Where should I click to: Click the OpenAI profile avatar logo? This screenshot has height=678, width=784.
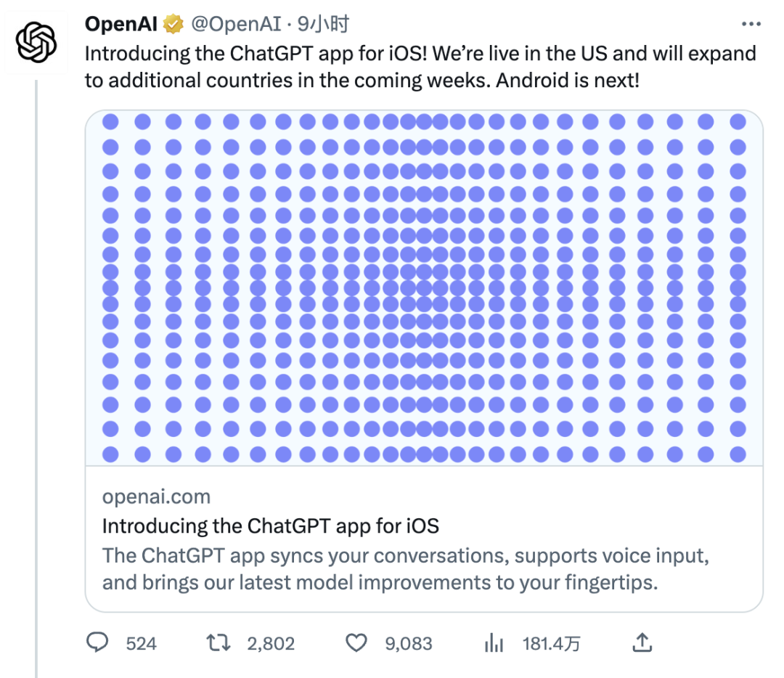[36, 43]
